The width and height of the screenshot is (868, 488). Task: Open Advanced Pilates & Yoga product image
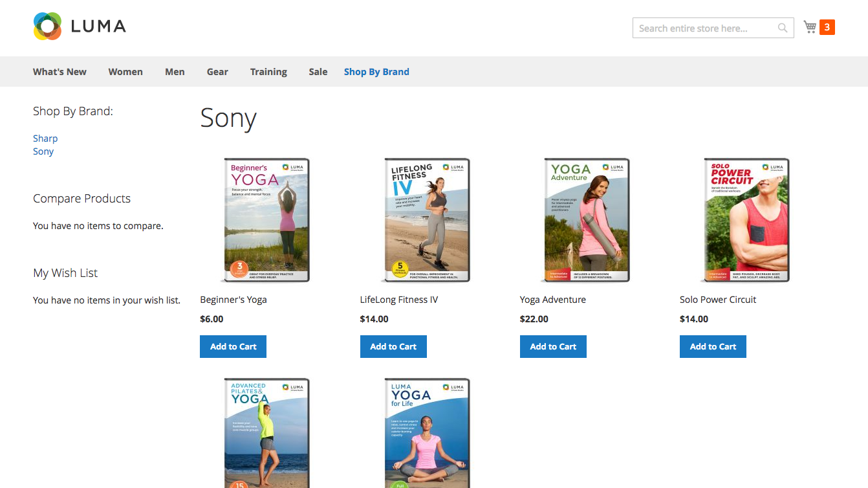(x=265, y=432)
